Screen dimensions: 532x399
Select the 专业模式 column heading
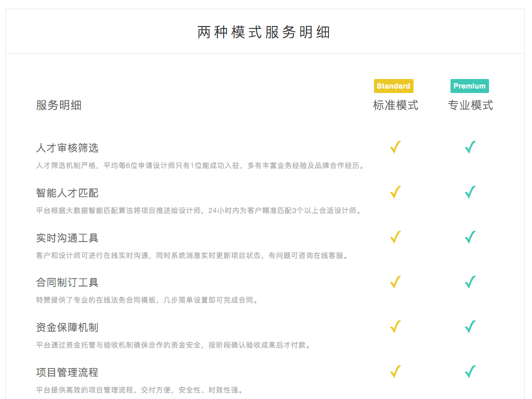click(x=470, y=105)
